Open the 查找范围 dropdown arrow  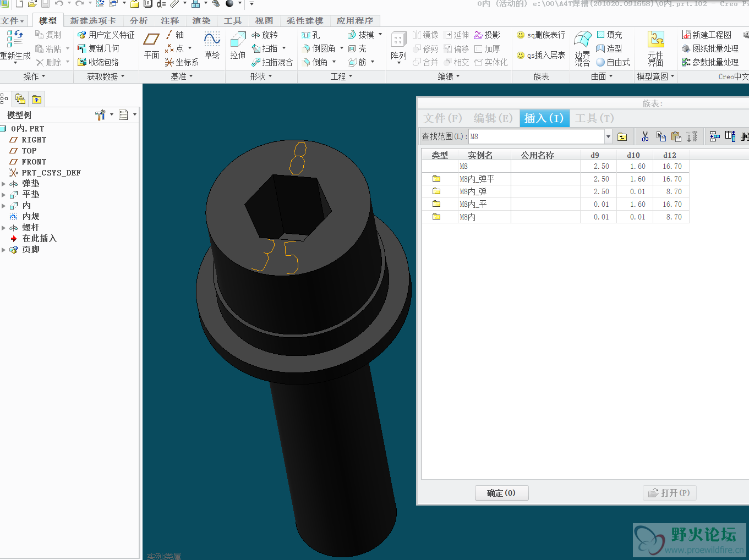[x=608, y=136]
